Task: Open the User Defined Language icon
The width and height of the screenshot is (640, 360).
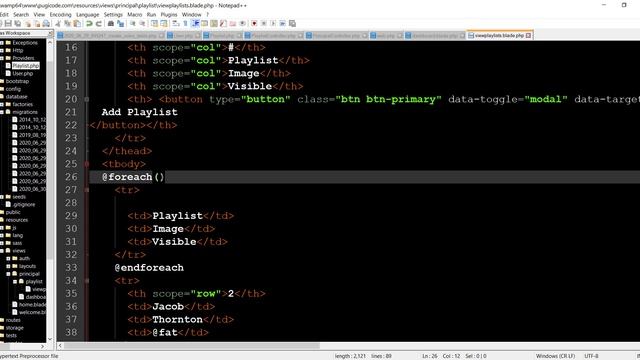Action: [x=203, y=23]
